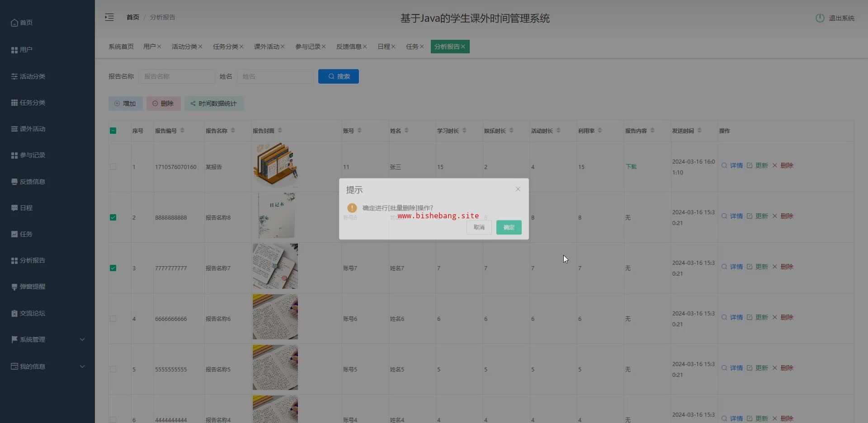Screen dimensions: 868x423
Task: Close the 分析报告 tab
Action: tap(463, 47)
